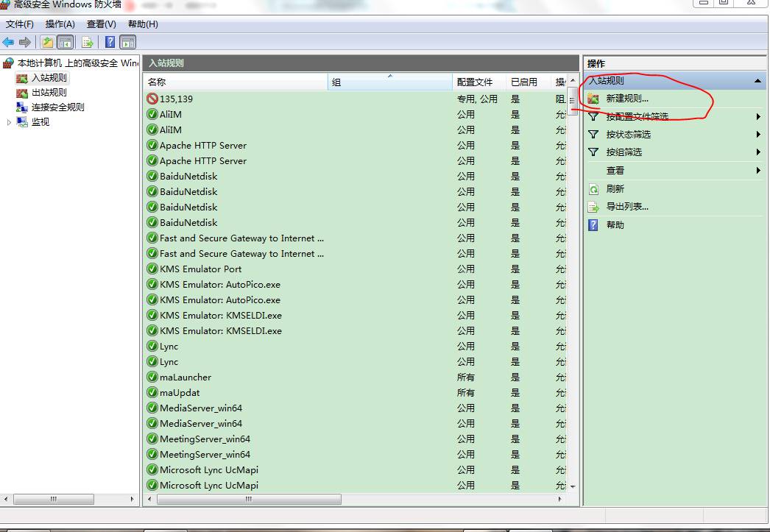The width and height of the screenshot is (770, 532).
Task: Expand the 监视 tree node
Action: click(x=10, y=122)
